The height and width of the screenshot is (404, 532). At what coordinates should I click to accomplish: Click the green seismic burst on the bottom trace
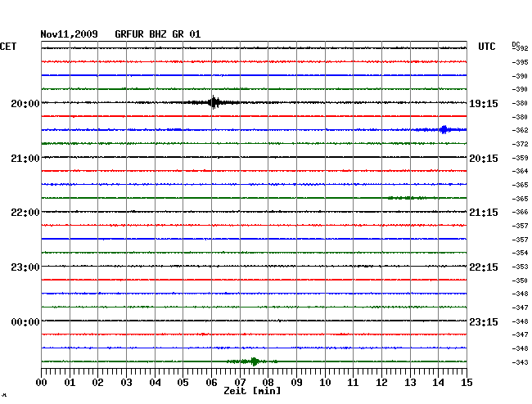(254, 361)
